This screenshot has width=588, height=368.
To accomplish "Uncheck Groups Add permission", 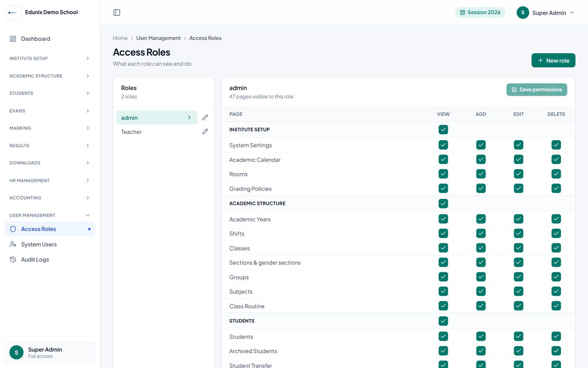I will point(481,277).
